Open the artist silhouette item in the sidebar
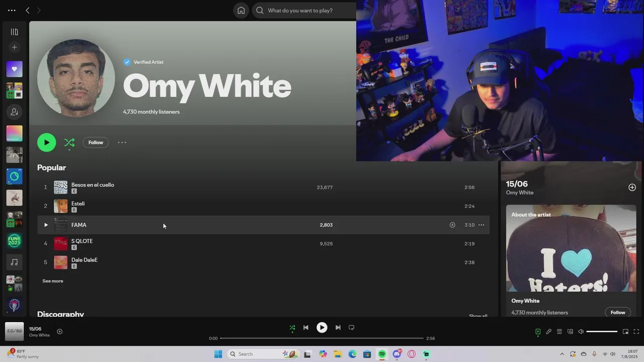 [14, 112]
